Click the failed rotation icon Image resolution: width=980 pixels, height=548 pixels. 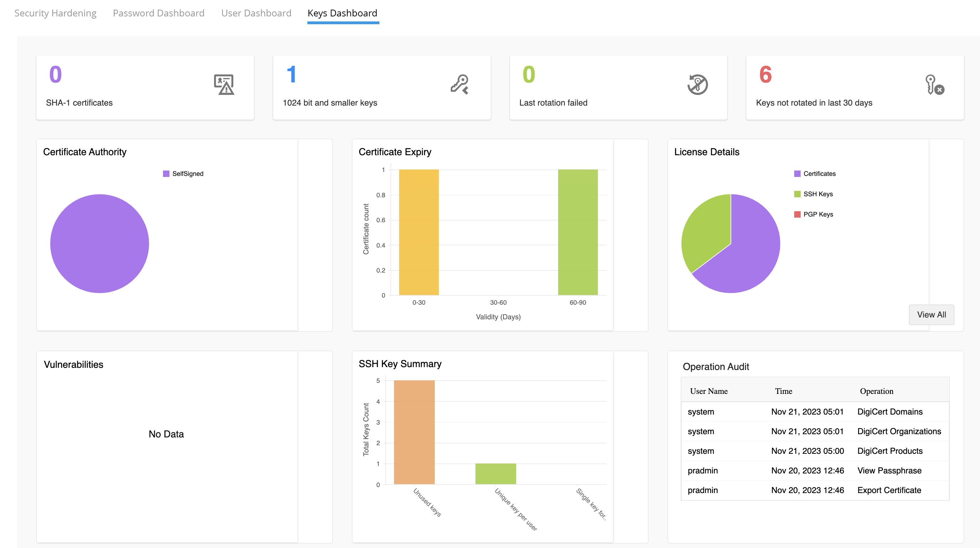697,85
